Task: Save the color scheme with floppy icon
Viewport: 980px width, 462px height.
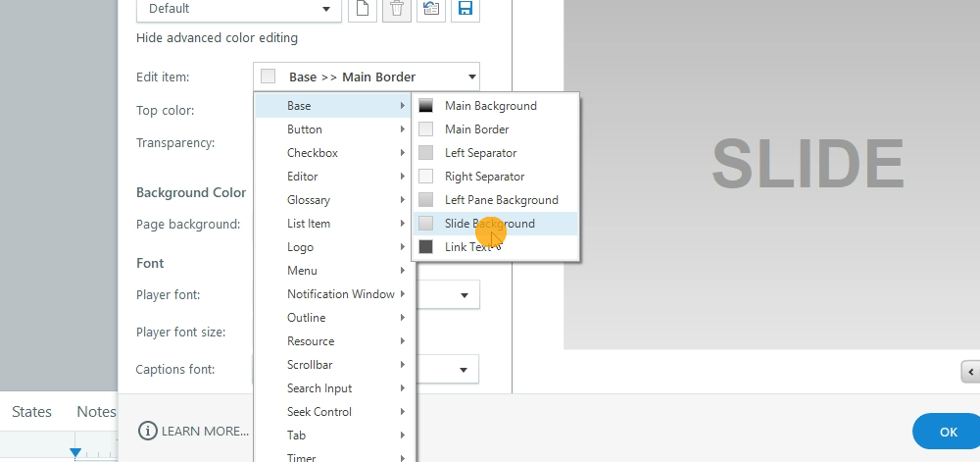Action: click(x=465, y=9)
